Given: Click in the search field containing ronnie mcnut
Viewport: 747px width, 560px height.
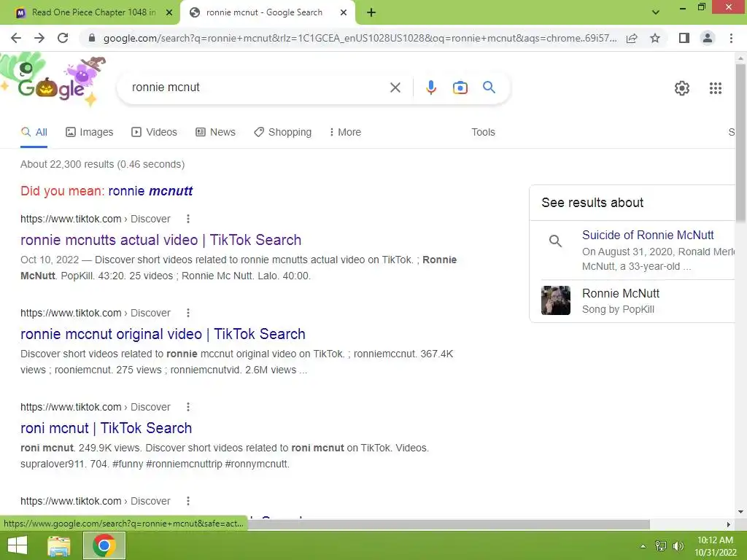Looking at the screenshot, I should tap(258, 87).
